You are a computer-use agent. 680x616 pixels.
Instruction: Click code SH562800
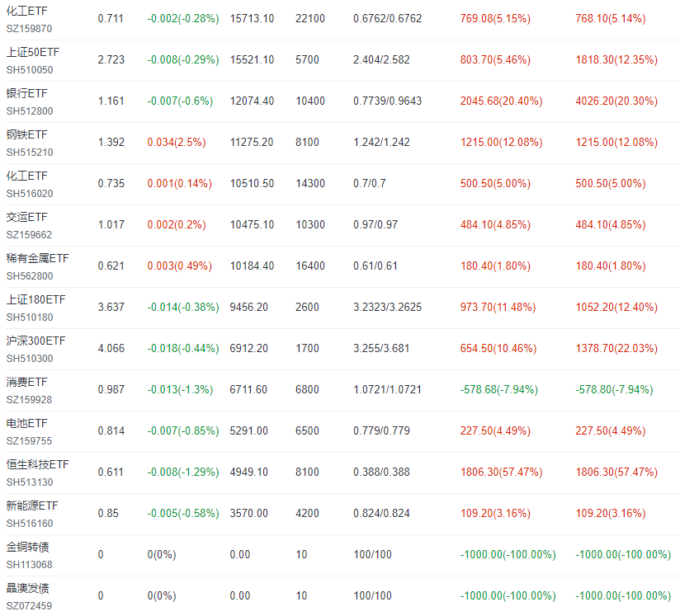pyautogui.click(x=30, y=275)
